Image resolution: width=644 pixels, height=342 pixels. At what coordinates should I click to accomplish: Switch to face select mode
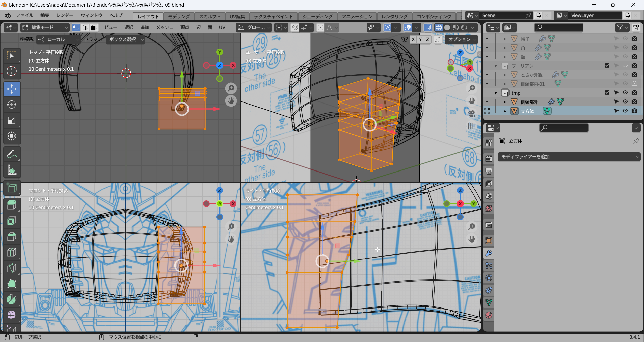[x=94, y=27]
